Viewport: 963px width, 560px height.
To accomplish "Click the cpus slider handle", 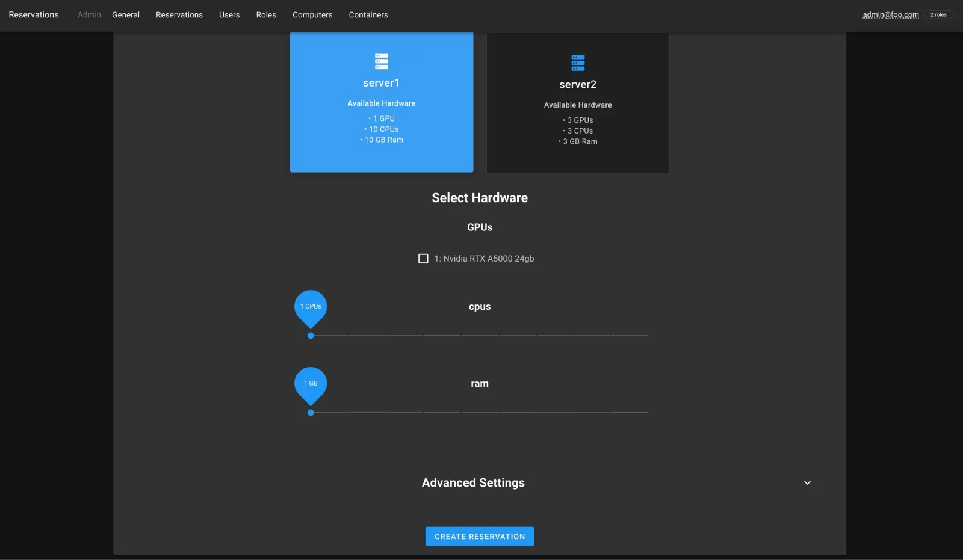I will [x=311, y=336].
